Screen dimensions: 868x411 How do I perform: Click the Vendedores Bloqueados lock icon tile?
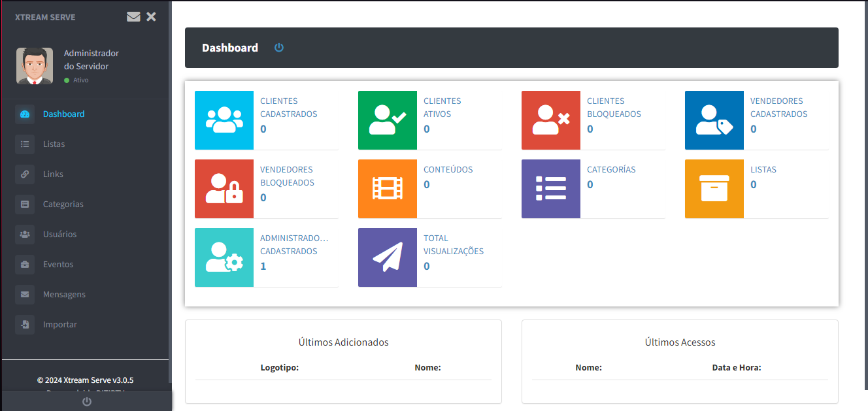(224, 189)
